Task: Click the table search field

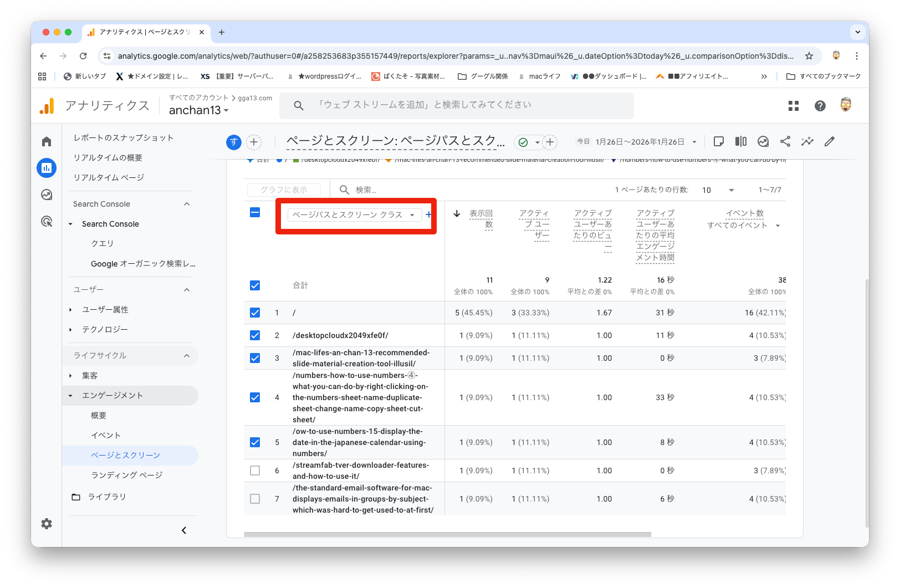Action: coord(388,190)
